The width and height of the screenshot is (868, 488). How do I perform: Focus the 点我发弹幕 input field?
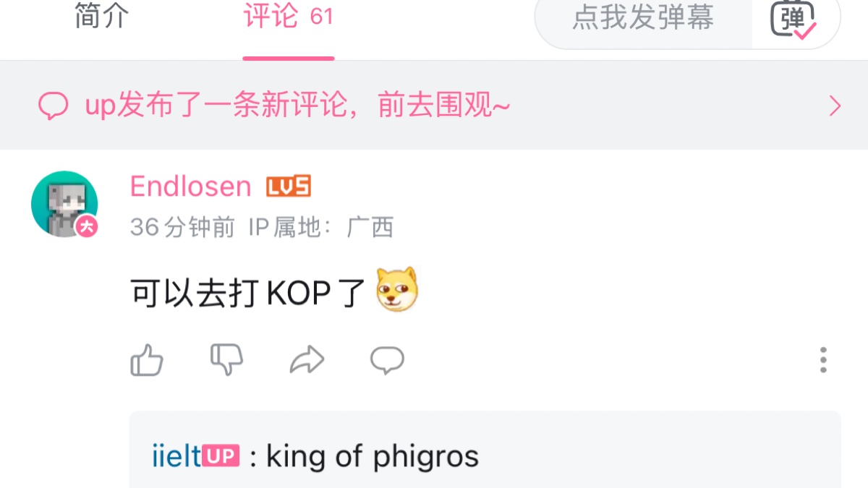pos(643,18)
